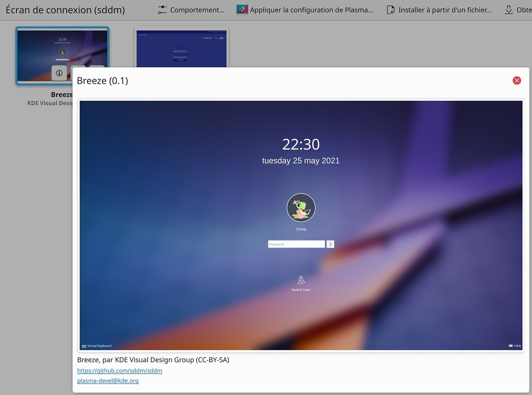Open the github.com/sddm/sddm link
The height and width of the screenshot is (395, 532).
click(120, 371)
